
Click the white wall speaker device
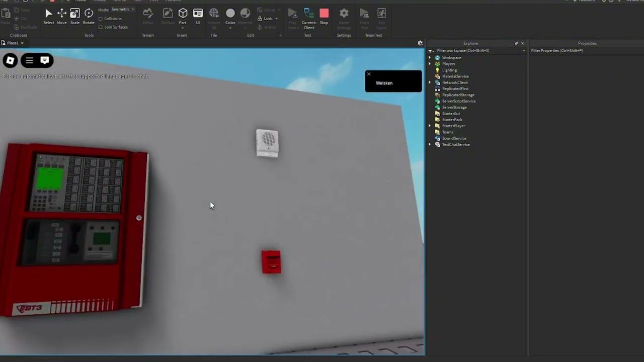point(267,143)
